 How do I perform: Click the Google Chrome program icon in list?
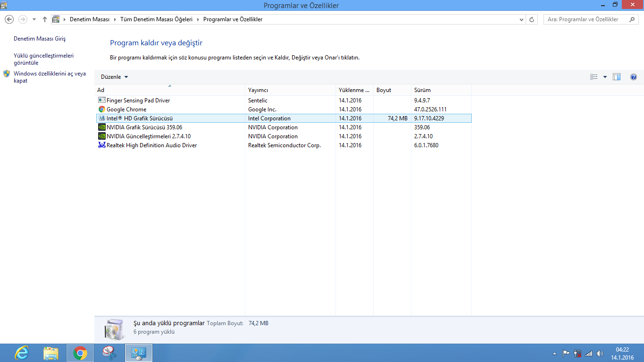101,109
